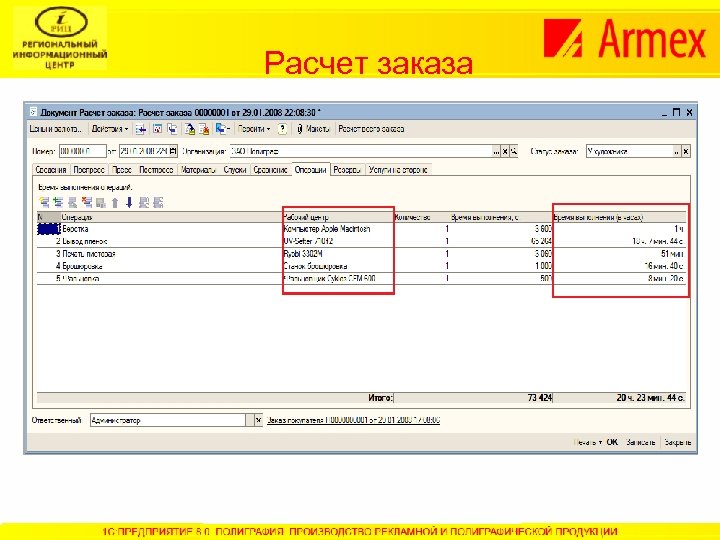Viewport: 720px width, 540px height.
Task: Click the edit row icon in table toolbar
Action: pos(73,202)
